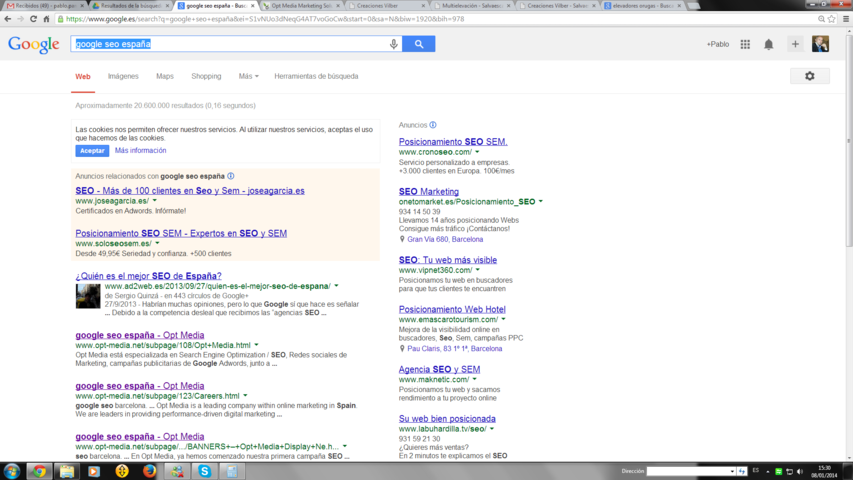
Task: Click the browser forward arrow
Action: [21, 19]
